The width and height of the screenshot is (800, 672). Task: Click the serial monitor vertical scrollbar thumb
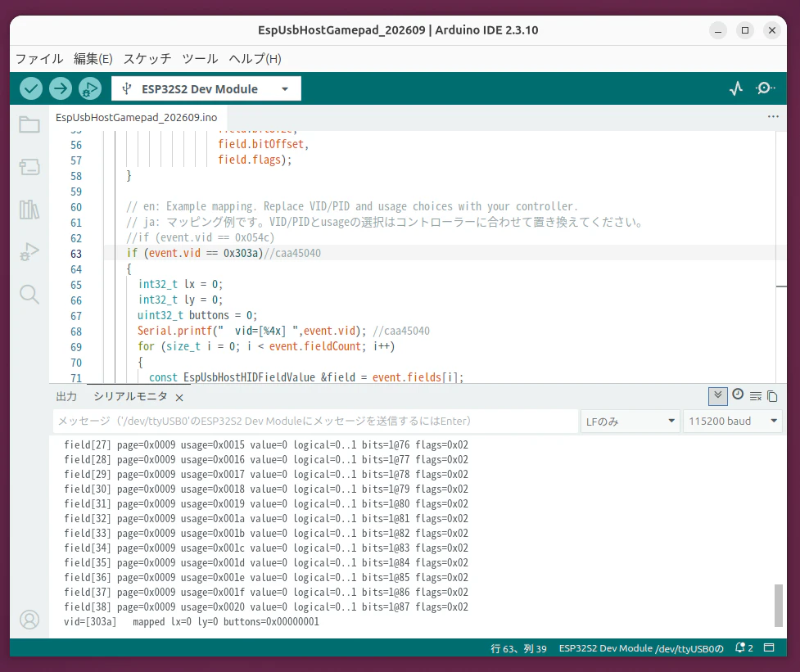coord(778,605)
